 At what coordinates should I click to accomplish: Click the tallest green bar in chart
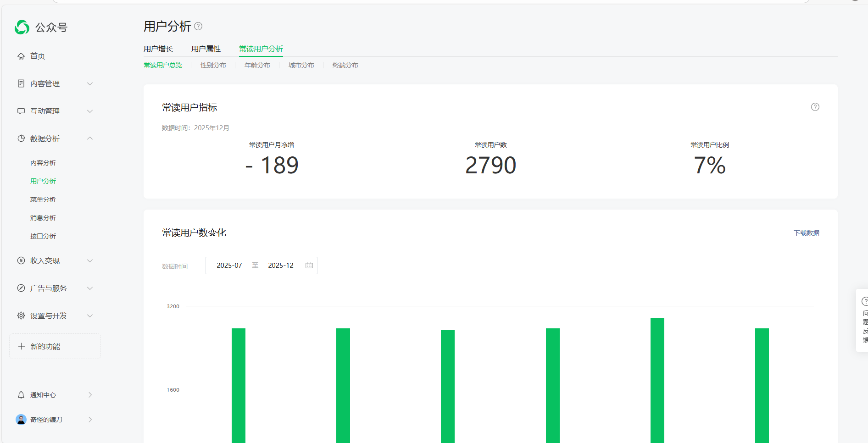click(x=657, y=381)
